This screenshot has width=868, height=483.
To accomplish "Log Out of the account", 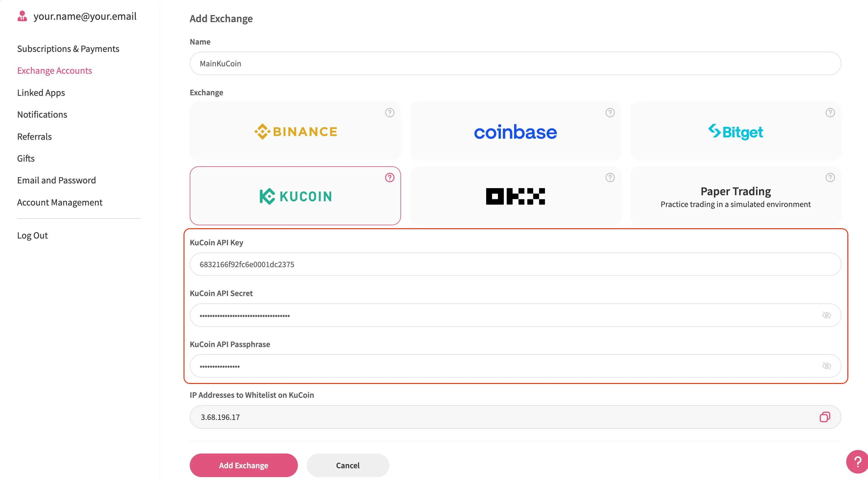I will click(x=32, y=235).
